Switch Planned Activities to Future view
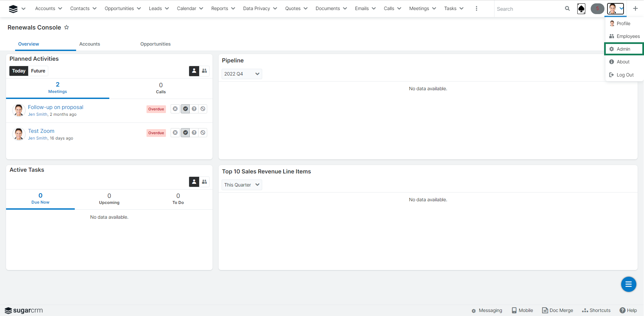Image resolution: width=644 pixels, height=316 pixels. pyautogui.click(x=38, y=71)
